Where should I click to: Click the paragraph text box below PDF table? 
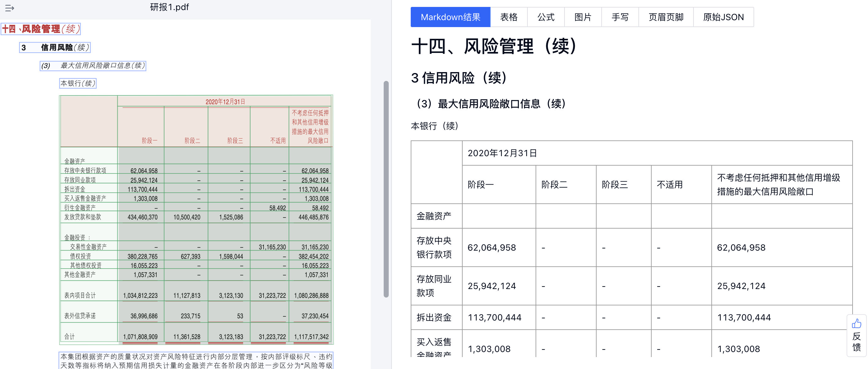(x=196, y=360)
